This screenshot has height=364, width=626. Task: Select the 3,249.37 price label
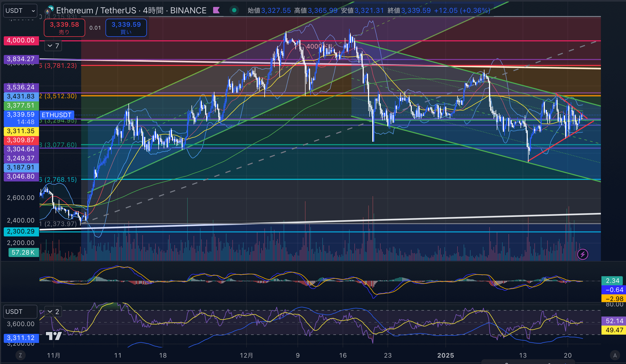click(x=21, y=158)
